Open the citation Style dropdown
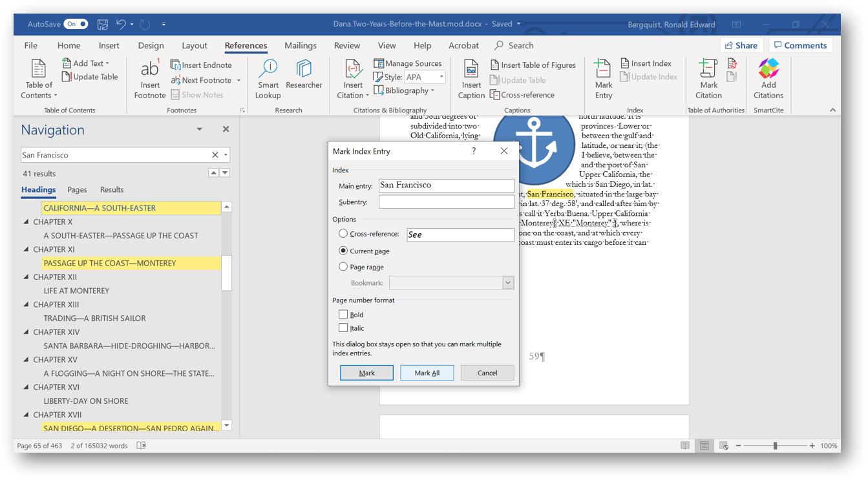 click(441, 77)
